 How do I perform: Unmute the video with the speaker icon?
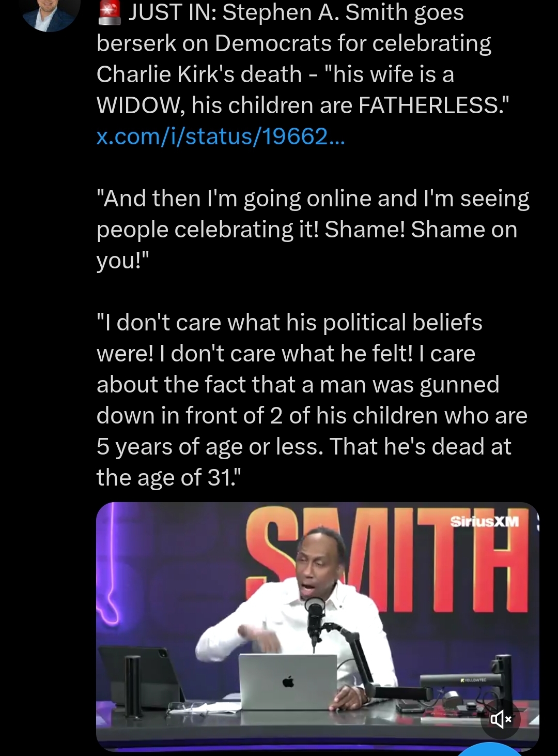tap(500, 719)
